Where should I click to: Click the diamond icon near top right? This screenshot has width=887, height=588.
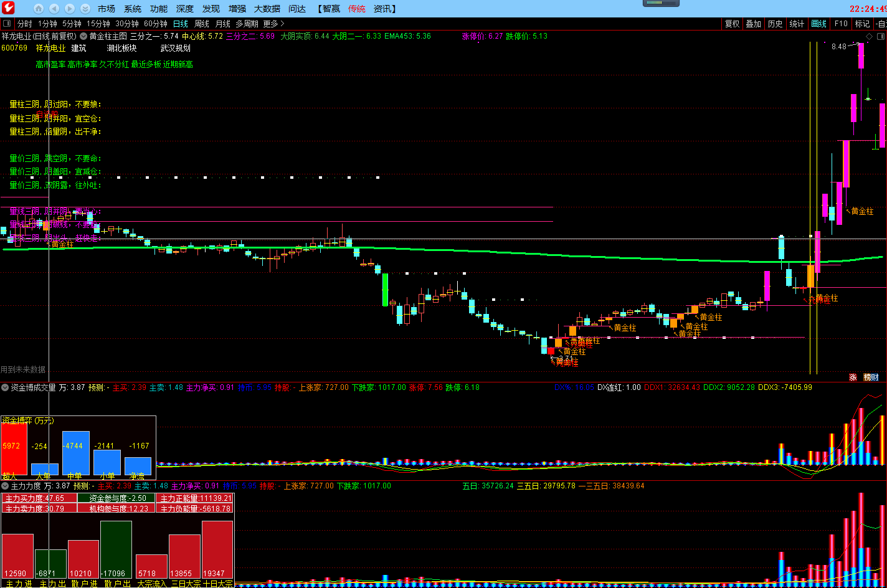869,37
